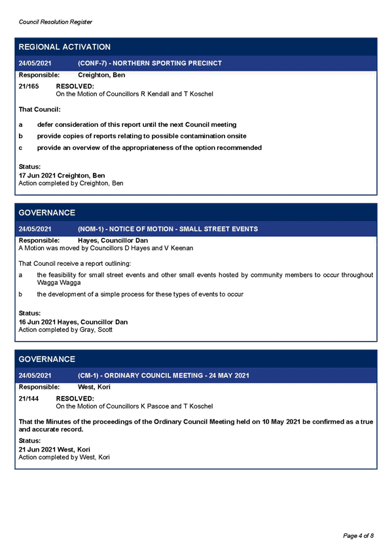
Task: Select the REGIONAL ACTIVATION section heading
Action: (64, 46)
